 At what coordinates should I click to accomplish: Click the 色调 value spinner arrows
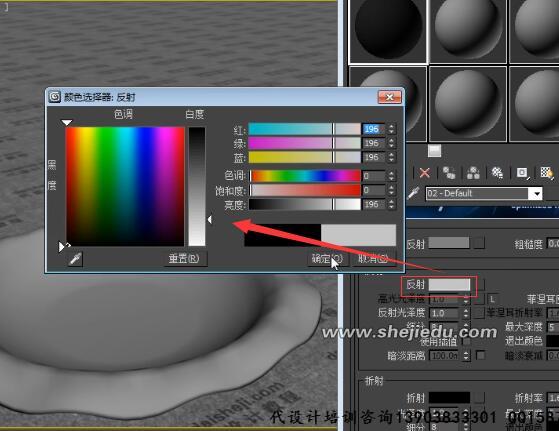click(x=391, y=176)
